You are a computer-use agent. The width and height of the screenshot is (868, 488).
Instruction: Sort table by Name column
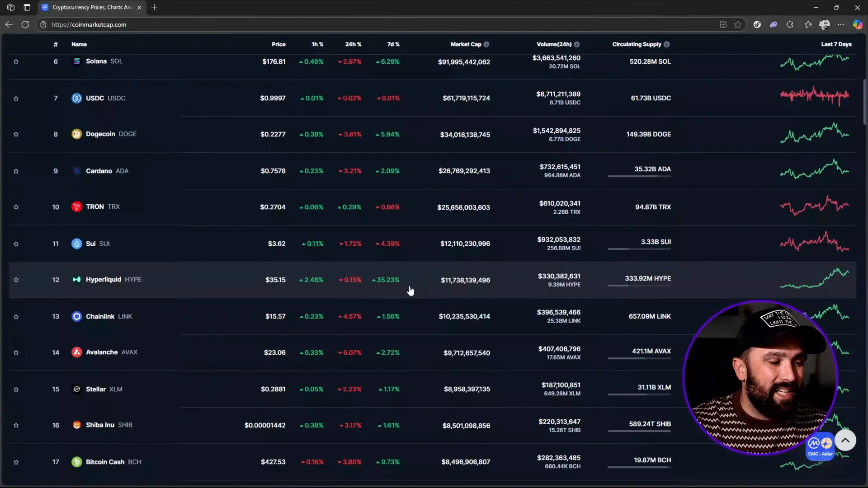point(79,44)
